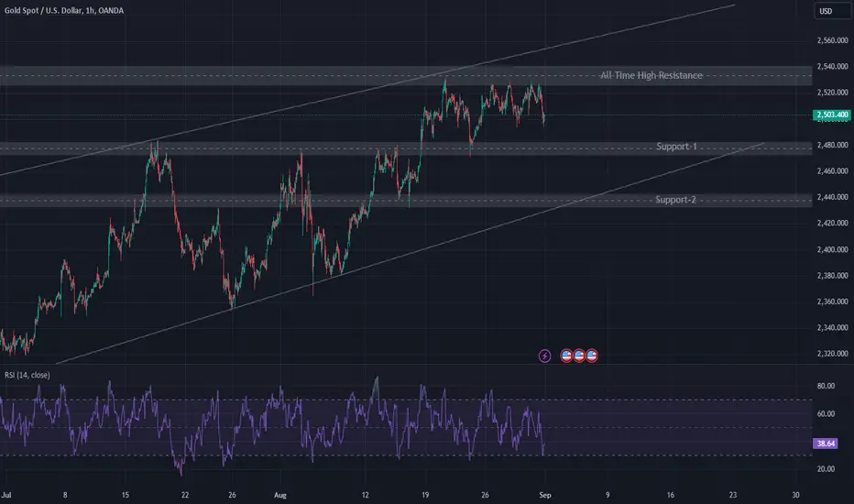
Task: Click the 2,320.000 price axis label
Action: [832, 354]
